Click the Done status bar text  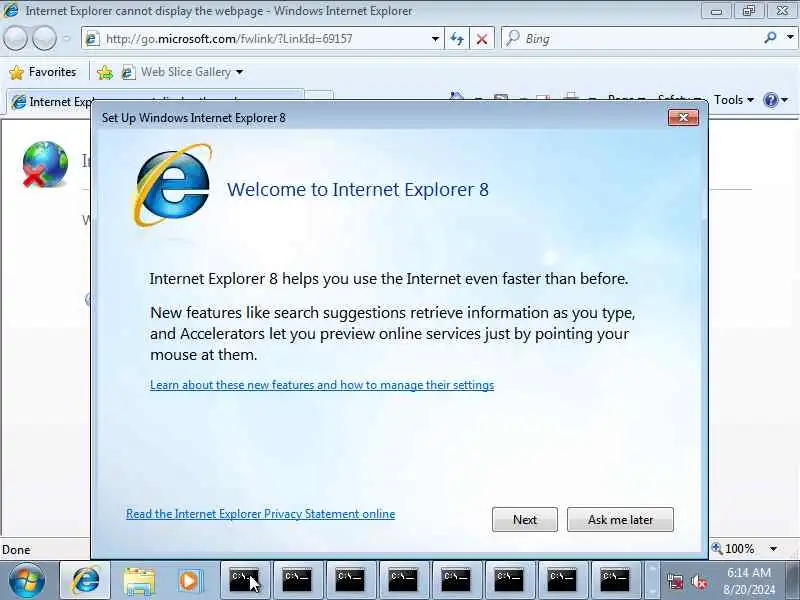pos(16,549)
